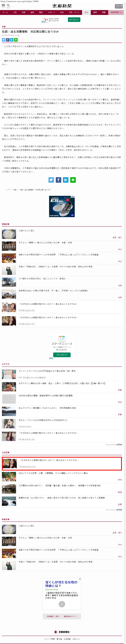This screenshot has height=644, width=126.
Task: Open the 文化・ライフ navigation tab
Action: [74, 12]
